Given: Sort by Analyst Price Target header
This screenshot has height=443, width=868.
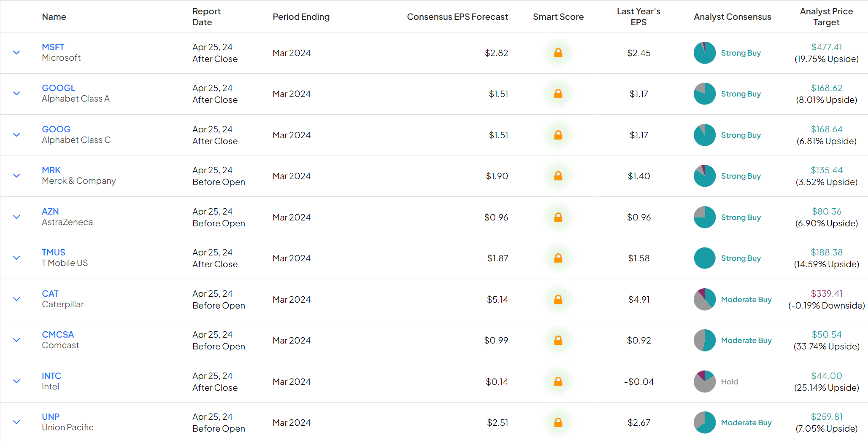Looking at the screenshot, I should click(826, 17).
